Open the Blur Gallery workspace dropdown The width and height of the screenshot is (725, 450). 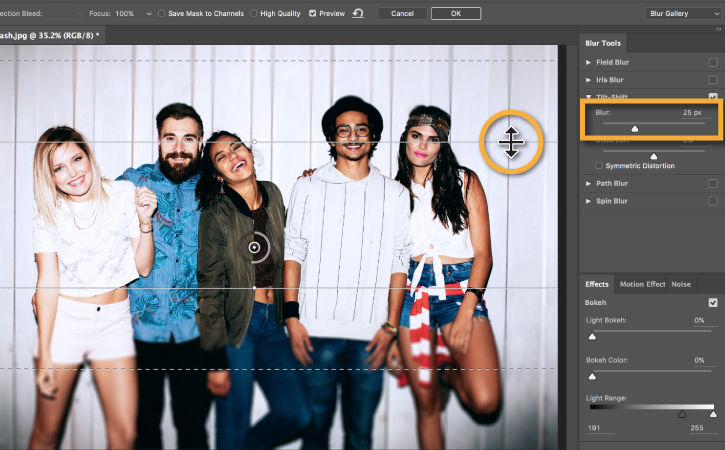coord(683,13)
